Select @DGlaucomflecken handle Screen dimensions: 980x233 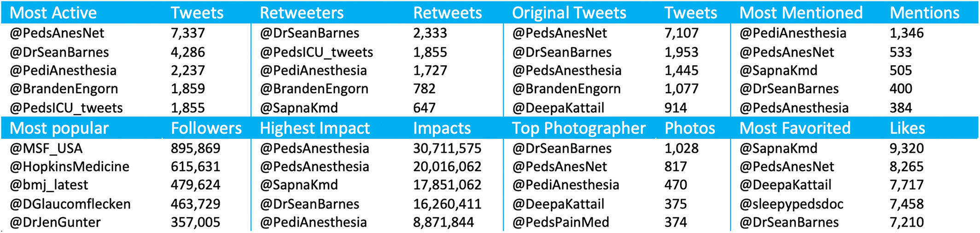click(70, 204)
